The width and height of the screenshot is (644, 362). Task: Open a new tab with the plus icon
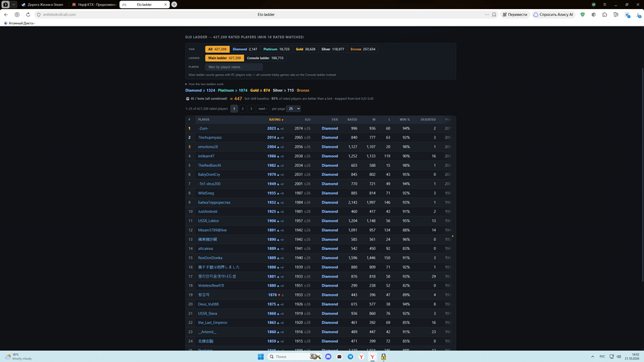pyautogui.click(x=174, y=5)
